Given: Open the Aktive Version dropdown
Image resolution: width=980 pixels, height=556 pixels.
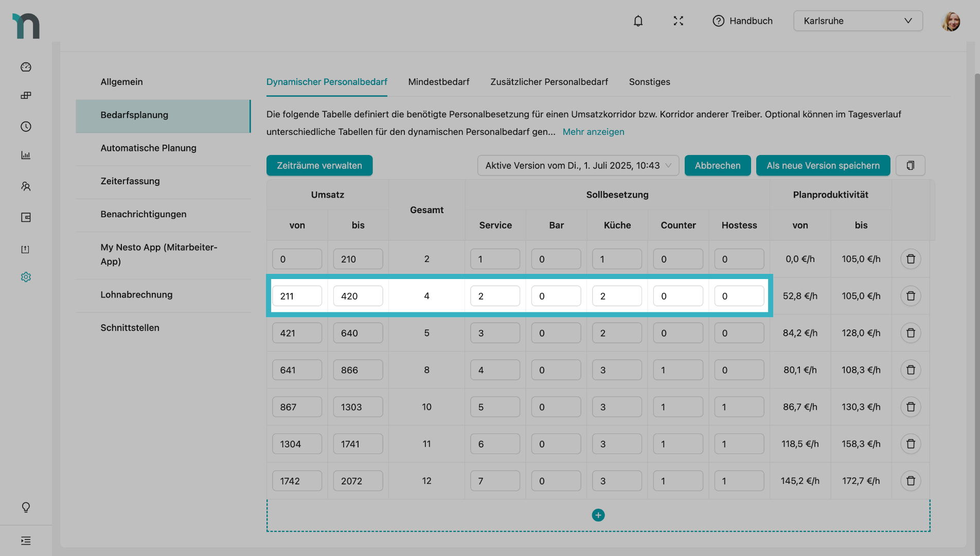Looking at the screenshot, I should (578, 166).
